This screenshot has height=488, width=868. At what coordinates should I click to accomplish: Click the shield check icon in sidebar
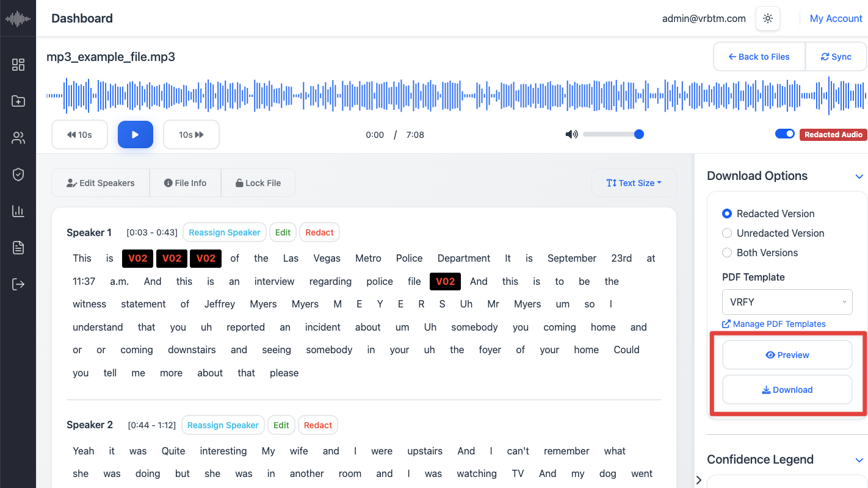[x=18, y=174]
